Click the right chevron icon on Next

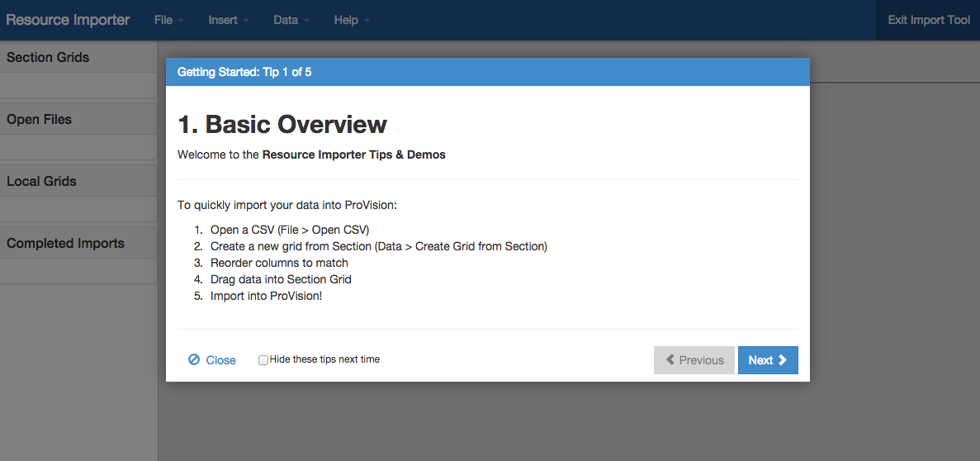click(783, 360)
